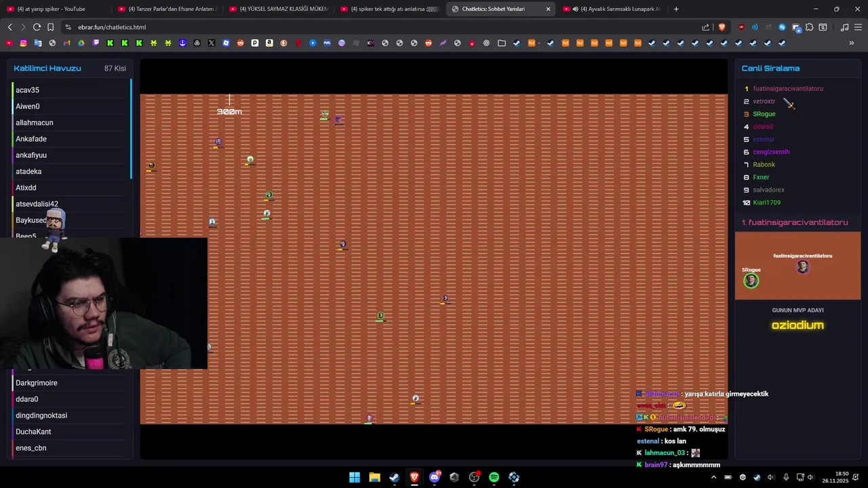
Task: Open the Brave playlist music-note icon
Action: tap(844, 27)
